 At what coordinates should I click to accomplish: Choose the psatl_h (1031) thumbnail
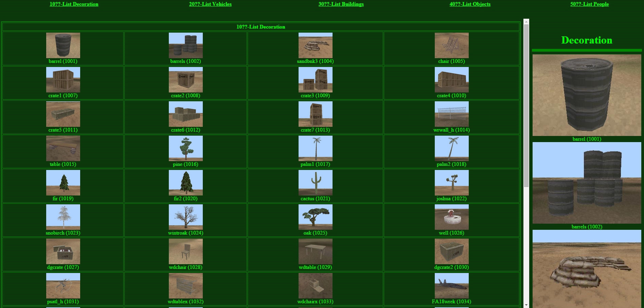(x=63, y=286)
